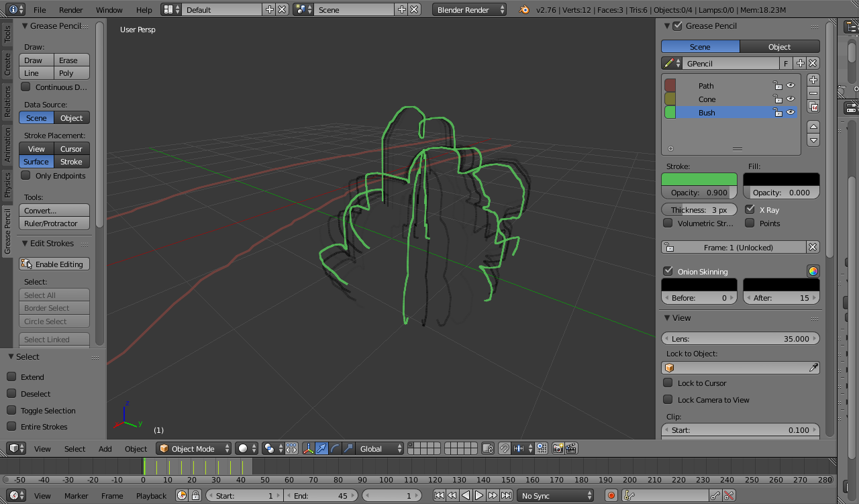Open the Window menu
This screenshot has width=859, height=504.
tap(109, 9)
